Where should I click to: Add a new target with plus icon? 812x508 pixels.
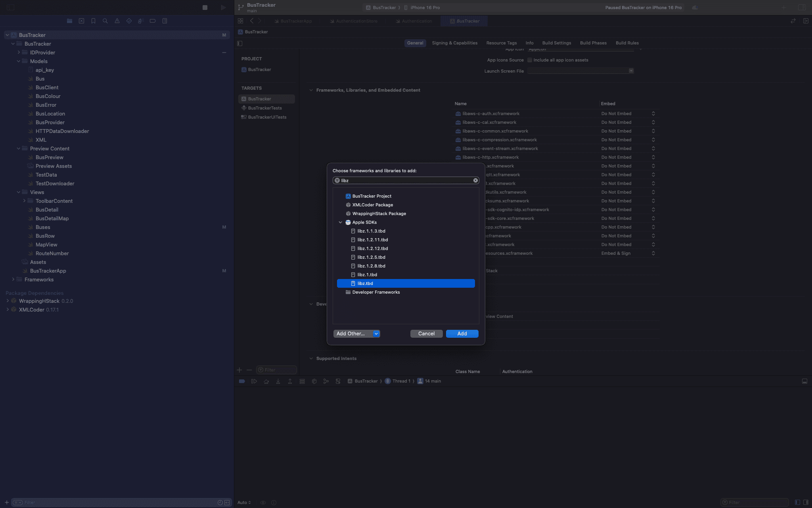(x=239, y=370)
